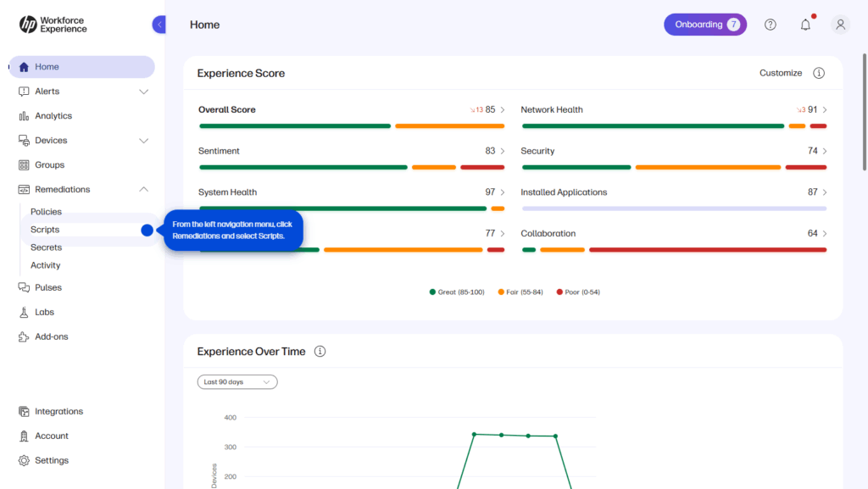Image resolution: width=868 pixels, height=489 pixels.
Task: Select Scripts under Remediations
Action: (45, 230)
